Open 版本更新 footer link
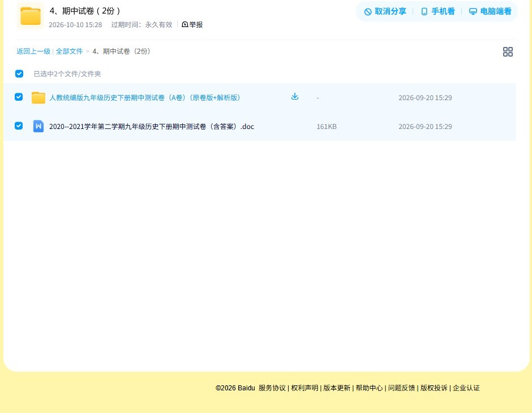The width and height of the screenshot is (532, 413). point(337,388)
